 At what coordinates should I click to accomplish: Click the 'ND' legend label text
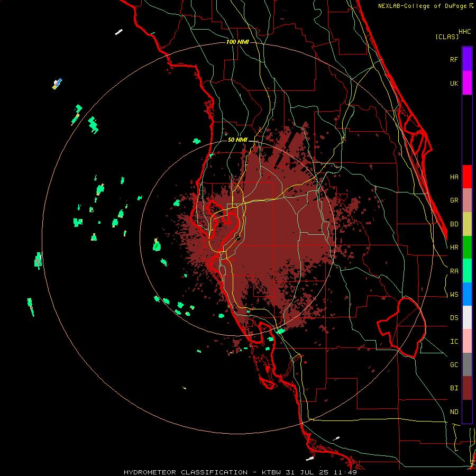point(454,412)
